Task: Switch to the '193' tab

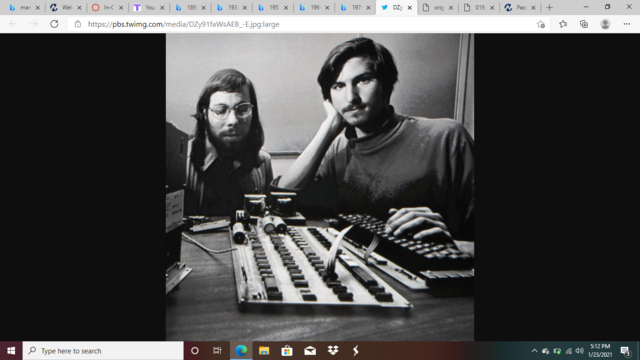Action: (x=231, y=7)
